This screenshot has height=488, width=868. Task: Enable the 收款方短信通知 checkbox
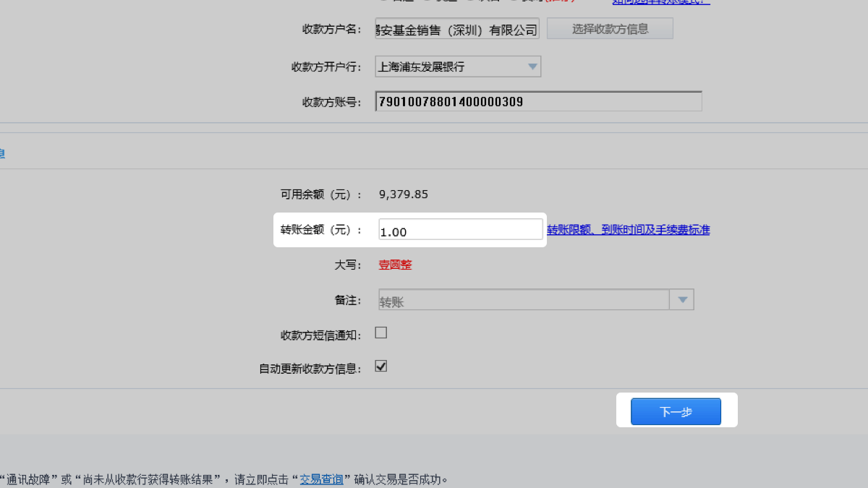(x=381, y=333)
